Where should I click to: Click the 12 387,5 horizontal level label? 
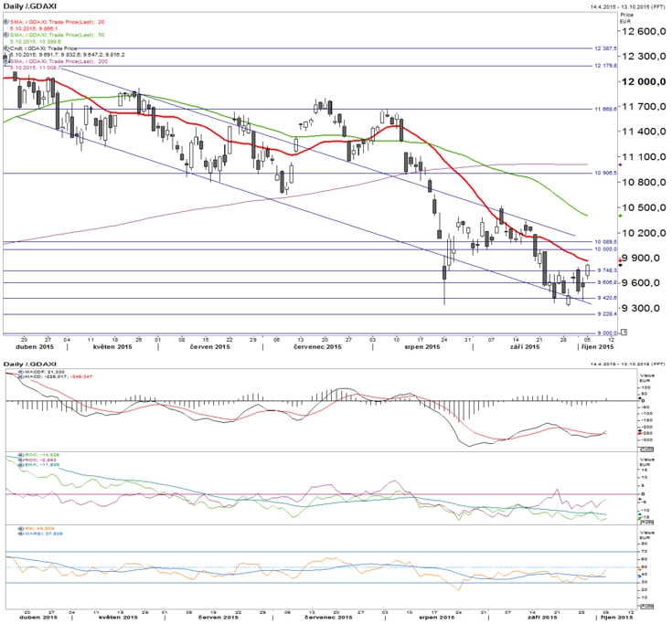(x=605, y=48)
